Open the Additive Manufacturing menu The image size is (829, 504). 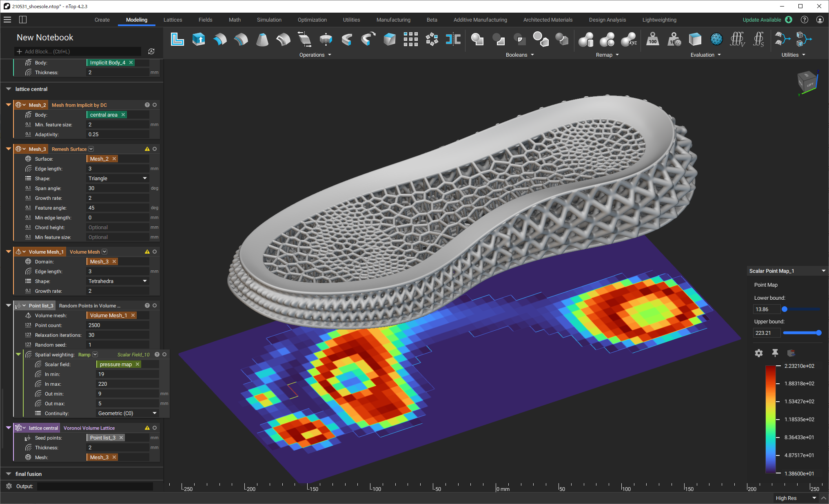point(480,20)
